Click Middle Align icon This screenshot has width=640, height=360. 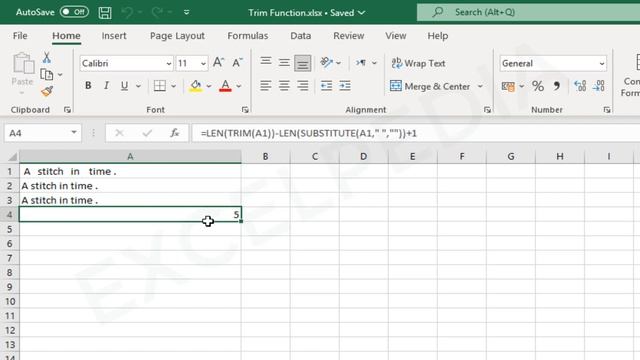pos(284,62)
